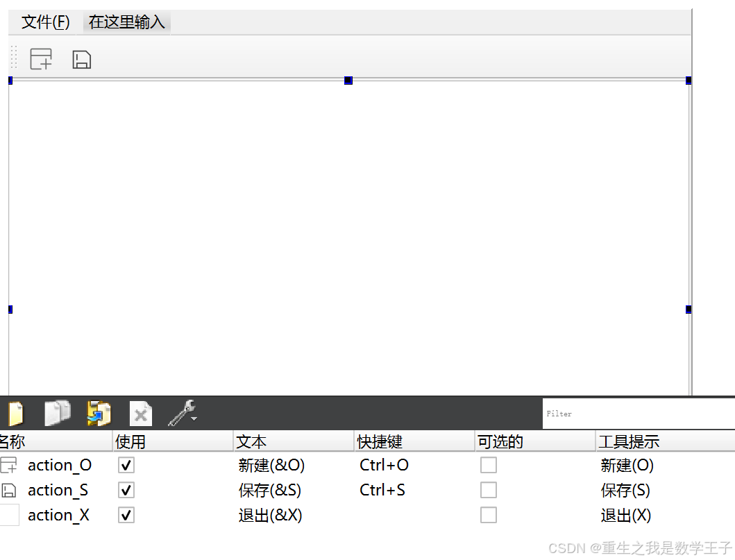Toggle the 使用 checkbox for action_X
The image size is (735, 560).
(126, 515)
